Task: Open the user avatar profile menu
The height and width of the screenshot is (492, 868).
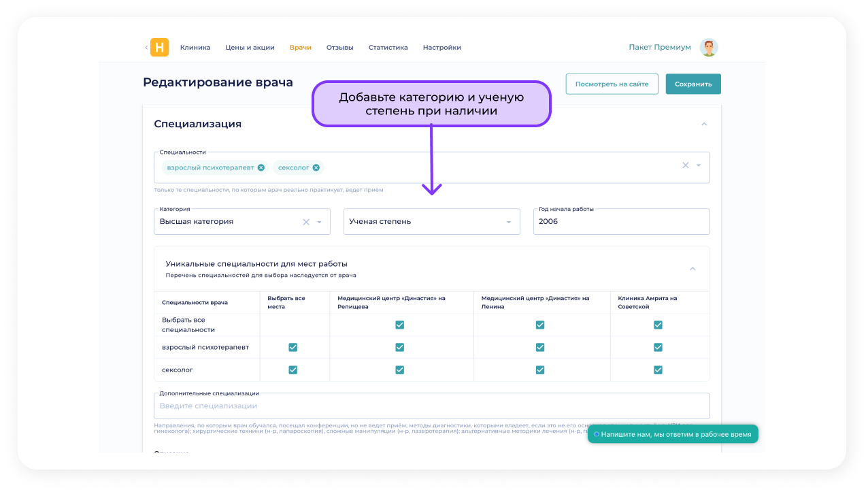Action: pos(709,47)
